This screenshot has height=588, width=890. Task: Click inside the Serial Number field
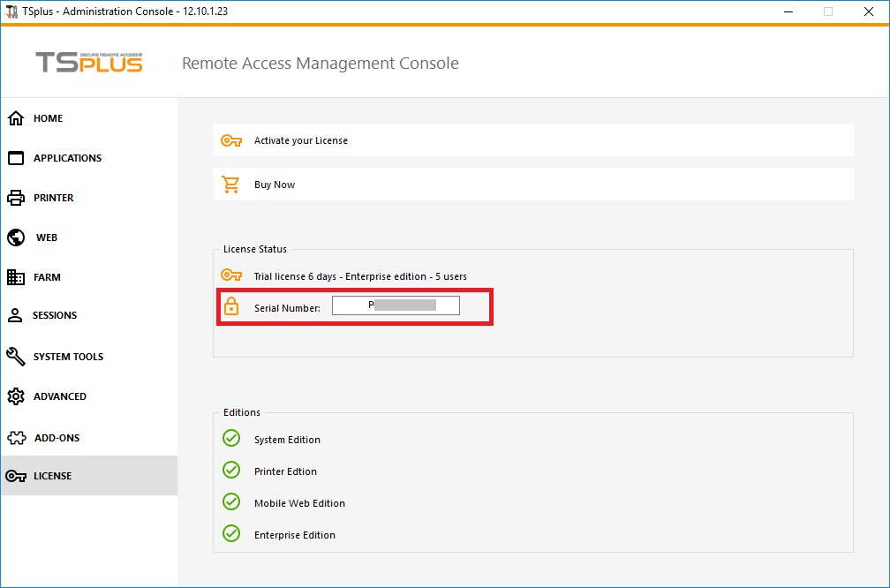click(396, 306)
